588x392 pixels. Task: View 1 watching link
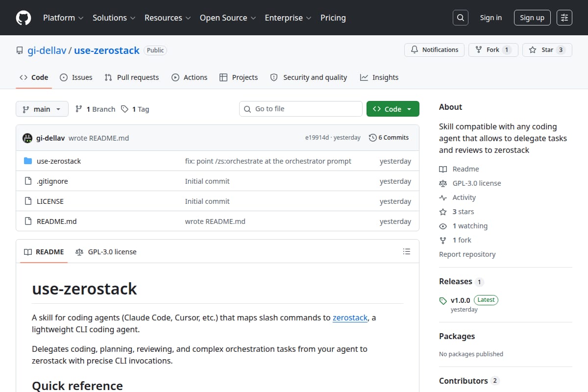(x=464, y=226)
